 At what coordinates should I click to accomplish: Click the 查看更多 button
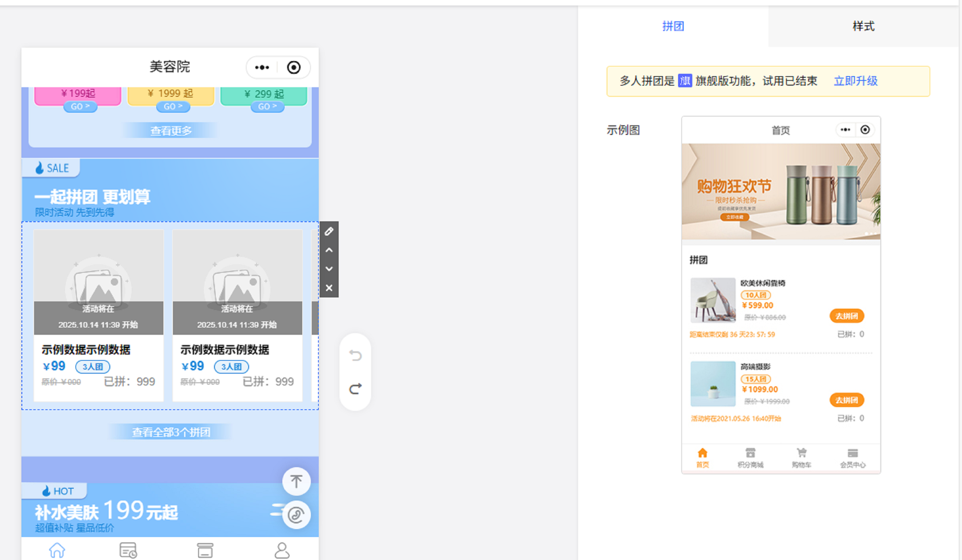[171, 131]
